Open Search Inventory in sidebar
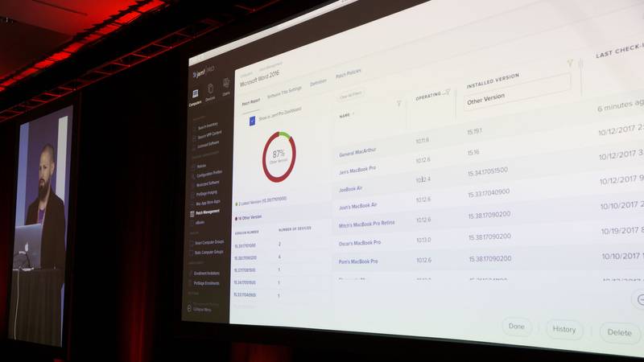 pyautogui.click(x=208, y=125)
